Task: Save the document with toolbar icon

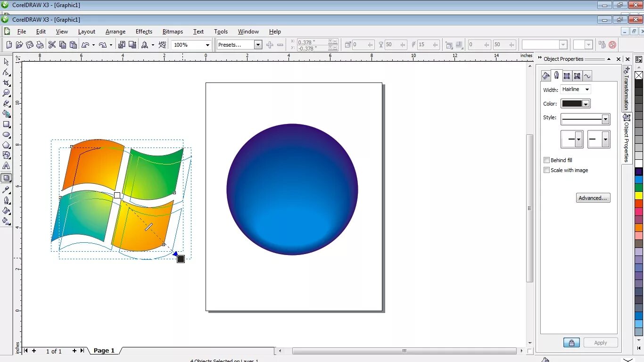Action: (x=30, y=45)
